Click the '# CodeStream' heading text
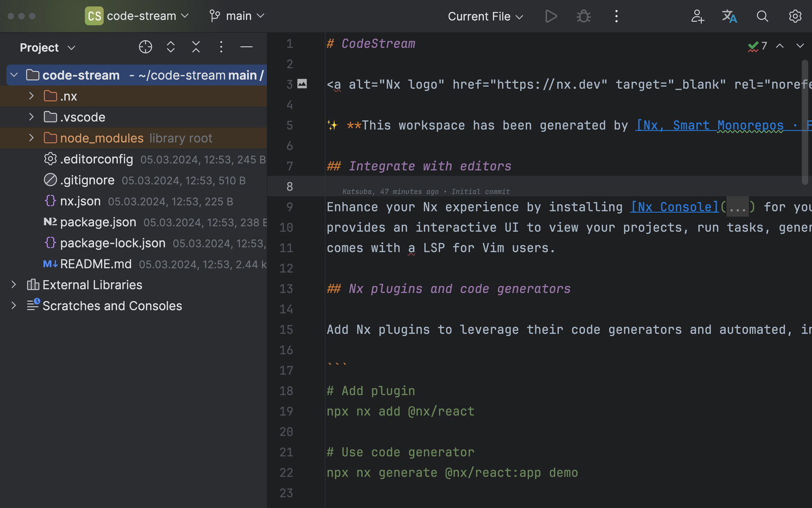 (x=371, y=44)
